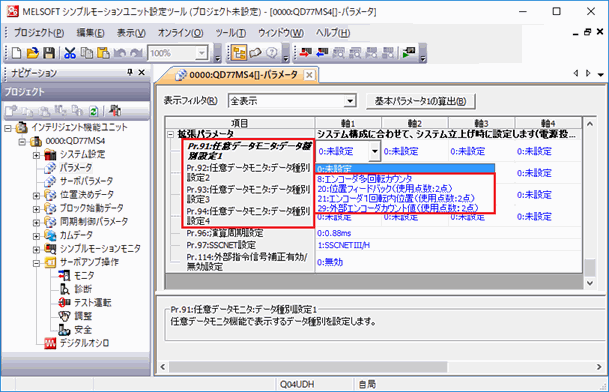Open the ツール(T) menu
The width and height of the screenshot is (609, 392).
(230, 33)
